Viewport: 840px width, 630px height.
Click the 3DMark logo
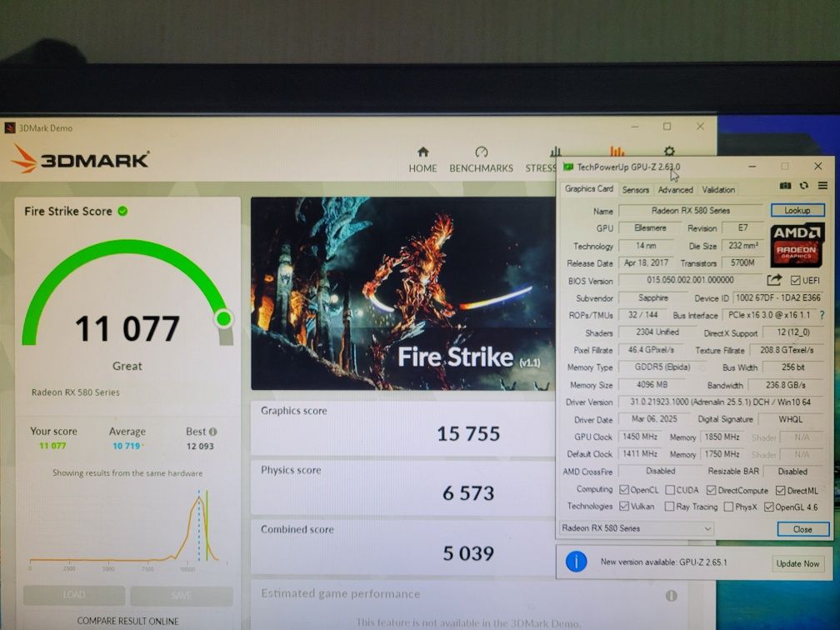tap(80, 159)
